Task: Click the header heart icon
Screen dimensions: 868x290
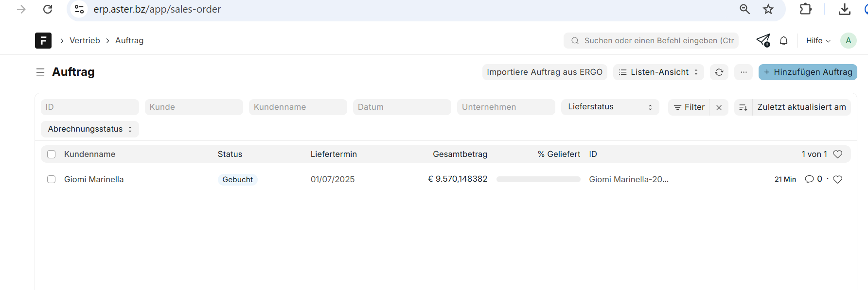Action: click(837, 154)
